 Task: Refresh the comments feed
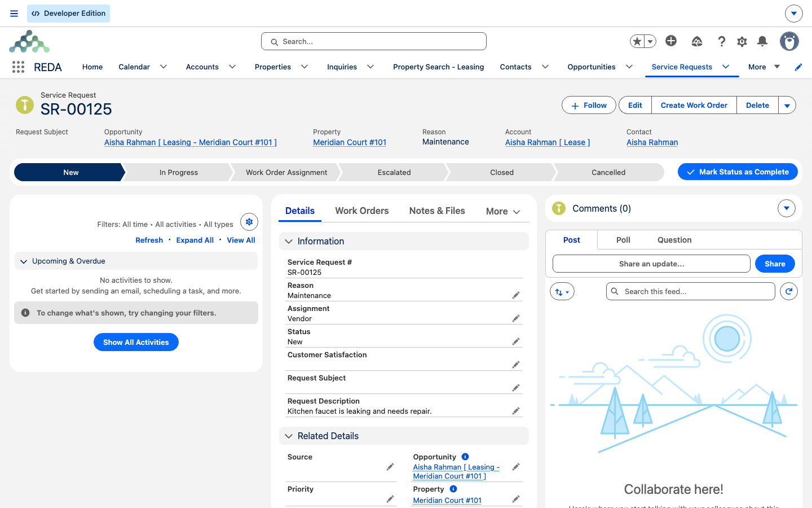(x=789, y=291)
